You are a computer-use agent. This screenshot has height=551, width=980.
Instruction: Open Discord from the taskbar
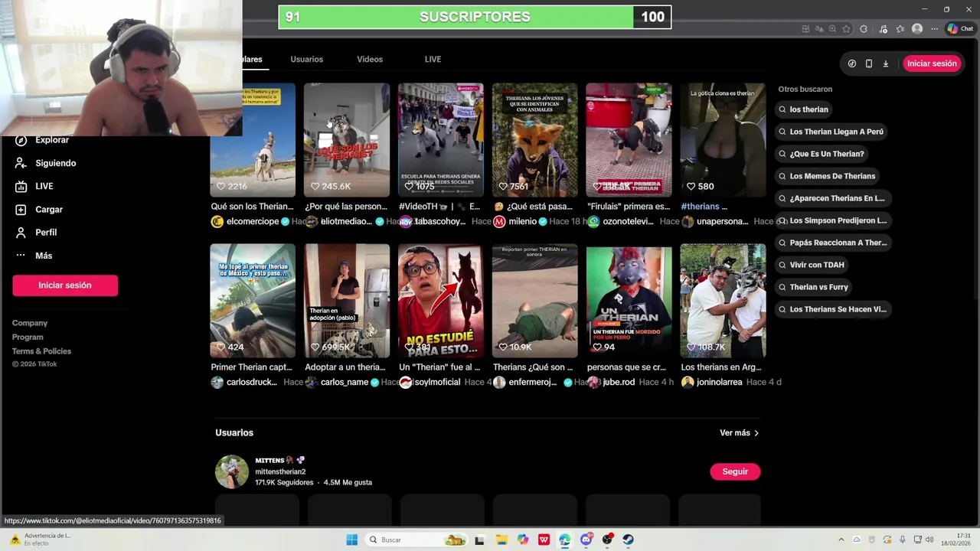pos(586,540)
